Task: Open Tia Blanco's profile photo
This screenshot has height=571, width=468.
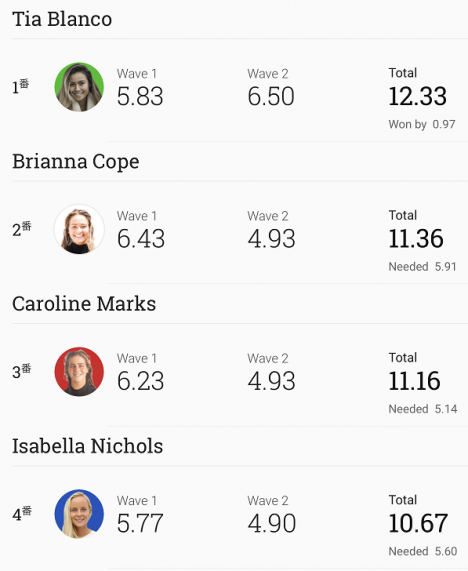Action: 79,87
